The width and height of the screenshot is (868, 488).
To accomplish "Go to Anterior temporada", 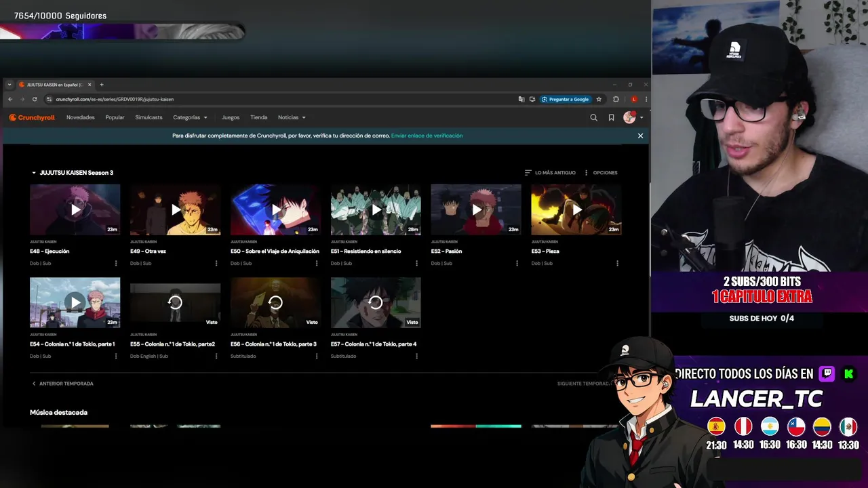I will (x=62, y=384).
